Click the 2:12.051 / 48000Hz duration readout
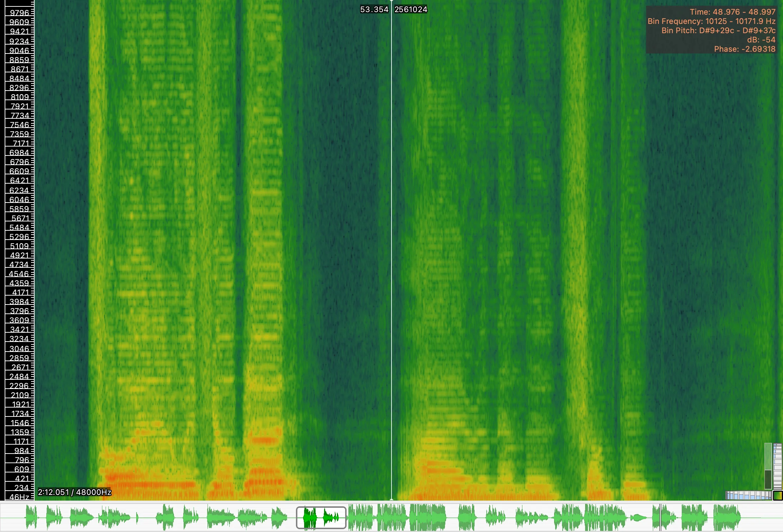Screen dimensions: 783x532 [75, 492]
